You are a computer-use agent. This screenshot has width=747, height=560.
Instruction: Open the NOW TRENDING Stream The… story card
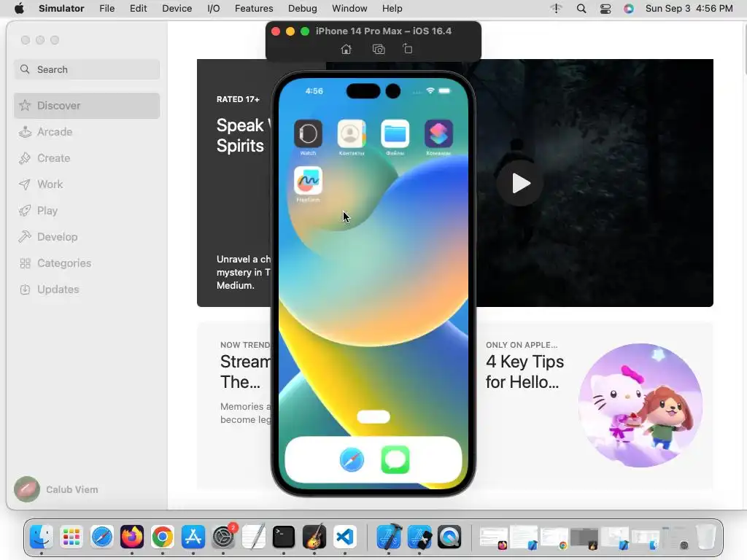pyautogui.click(x=234, y=405)
